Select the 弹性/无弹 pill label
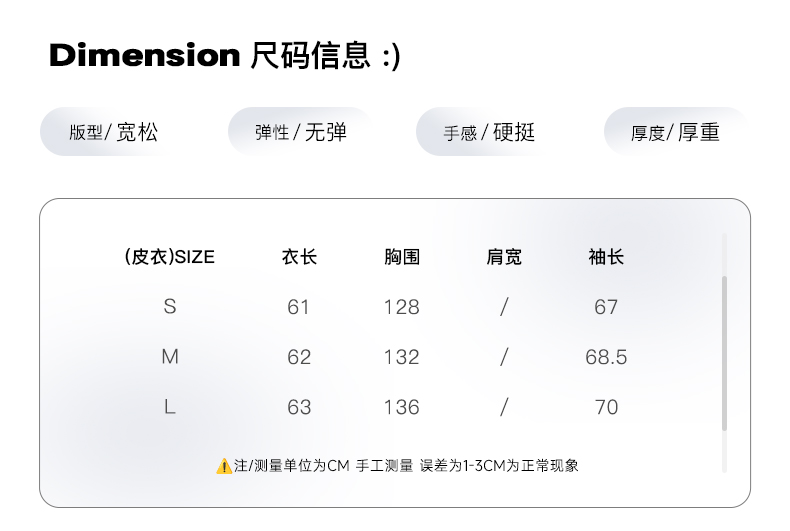 click(x=300, y=132)
